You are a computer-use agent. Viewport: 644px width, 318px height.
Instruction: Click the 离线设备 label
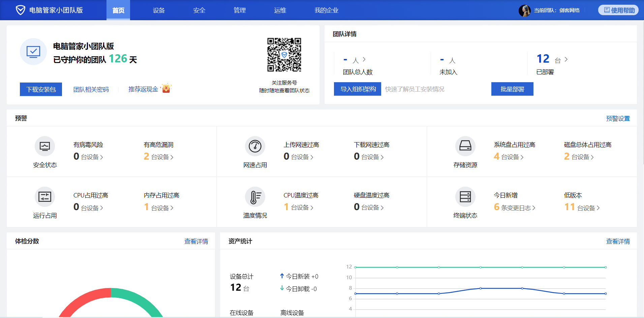coord(292,313)
